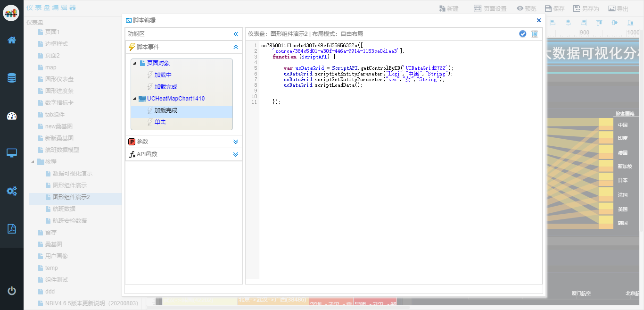Collapse the 页面对象 tree node
The height and width of the screenshot is (310, 644).
pyautogui.click(x=134, y=63)
